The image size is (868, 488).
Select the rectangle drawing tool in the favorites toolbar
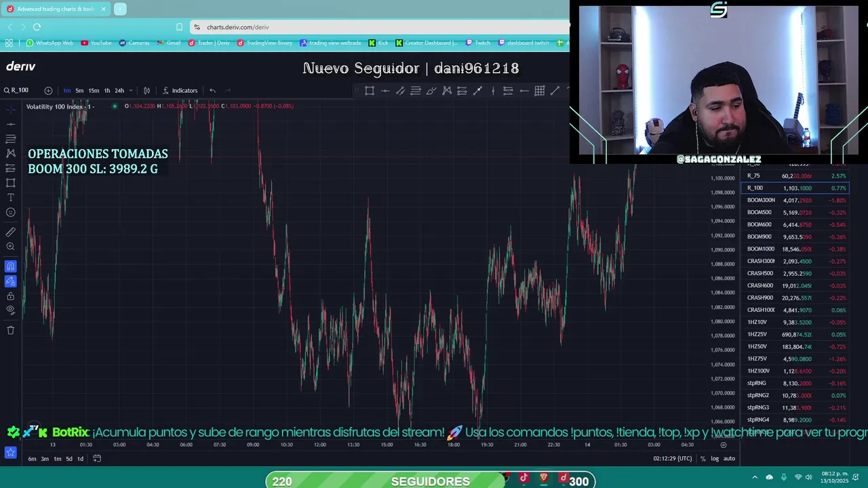pos(370,91)
